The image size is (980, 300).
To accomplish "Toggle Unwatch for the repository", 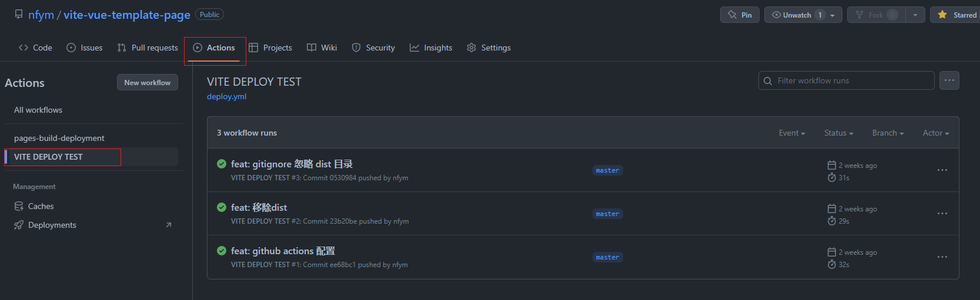I will [797, 15].
